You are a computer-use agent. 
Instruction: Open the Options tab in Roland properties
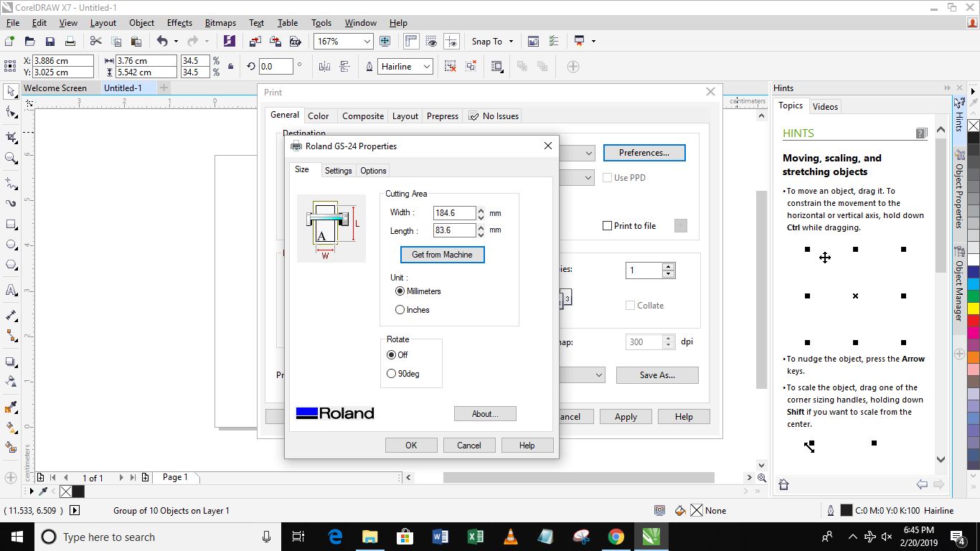pyautogui.click(x=373, y=171)
